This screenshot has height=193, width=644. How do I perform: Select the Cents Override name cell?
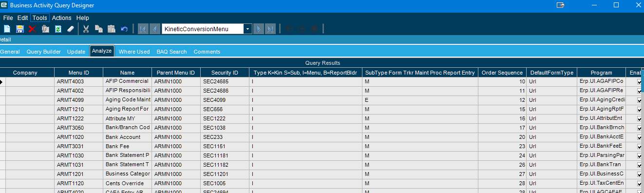click(127, 184)
